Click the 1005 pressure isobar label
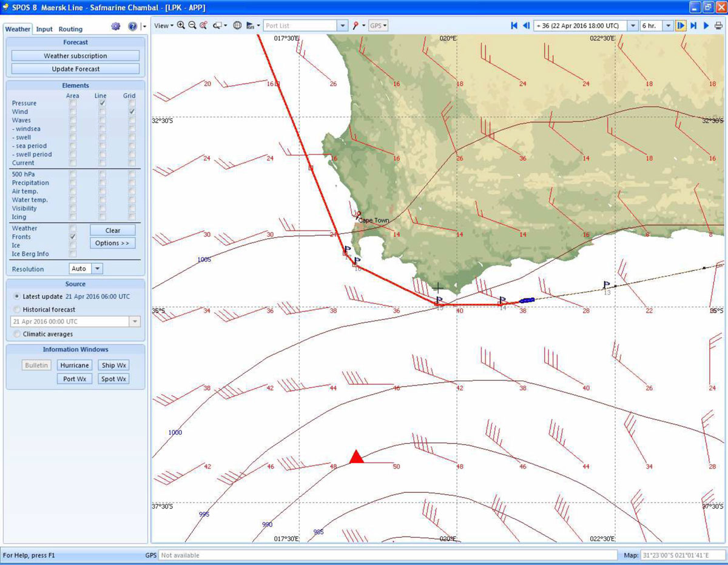 204,259
